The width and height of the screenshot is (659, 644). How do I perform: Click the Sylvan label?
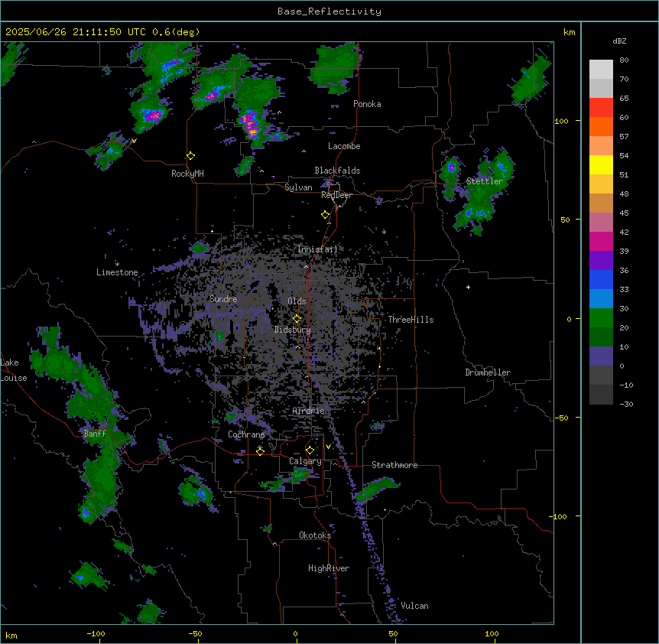(x=298, y=187)
